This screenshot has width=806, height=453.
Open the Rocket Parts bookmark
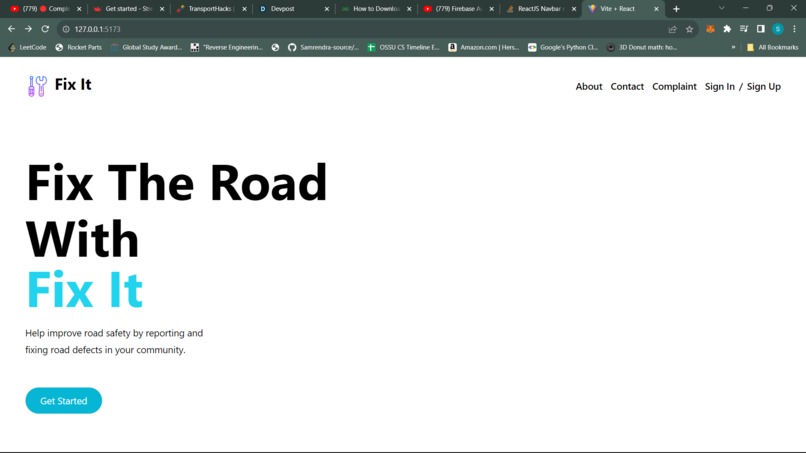(x=79, y=47)
